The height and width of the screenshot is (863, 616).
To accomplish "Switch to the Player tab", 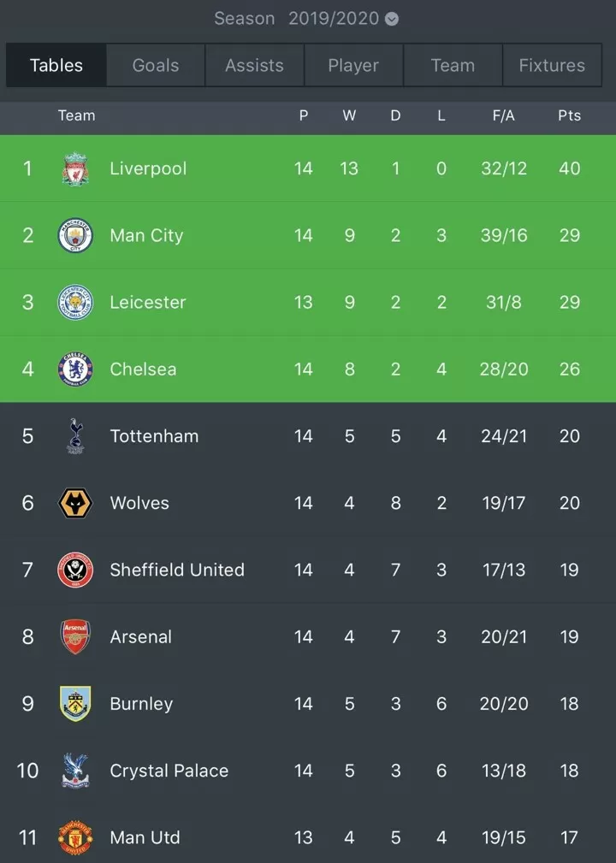I will coord(353,65).
